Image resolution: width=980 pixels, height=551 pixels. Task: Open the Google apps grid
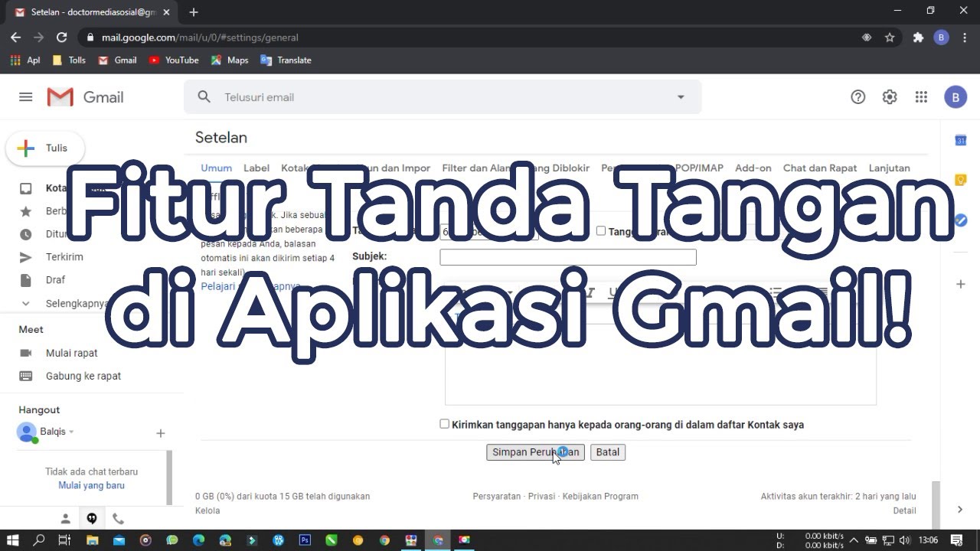click(921, 97)
